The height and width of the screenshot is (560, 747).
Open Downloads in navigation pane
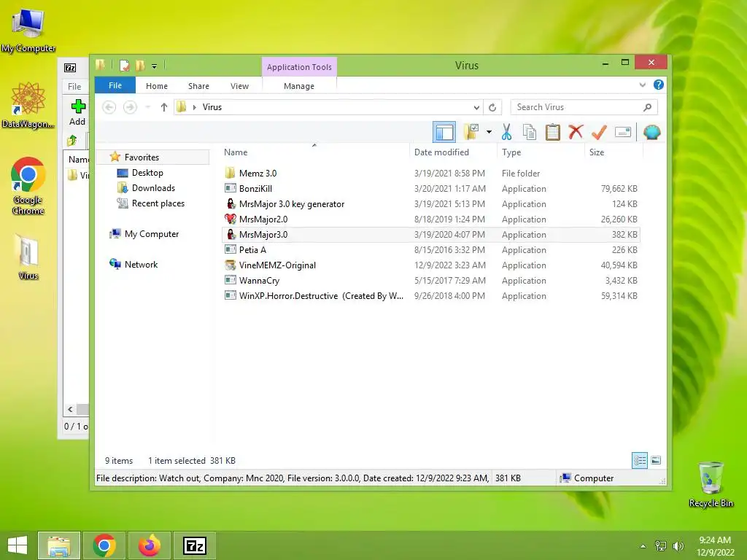153,187
